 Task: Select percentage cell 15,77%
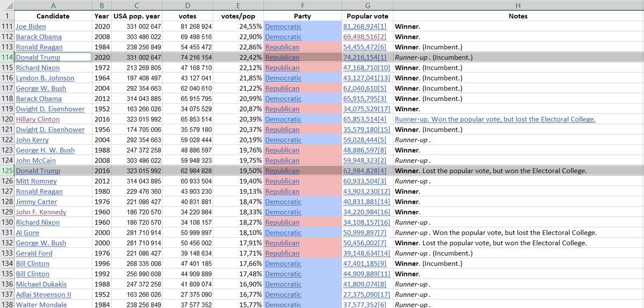pos(238,305)
